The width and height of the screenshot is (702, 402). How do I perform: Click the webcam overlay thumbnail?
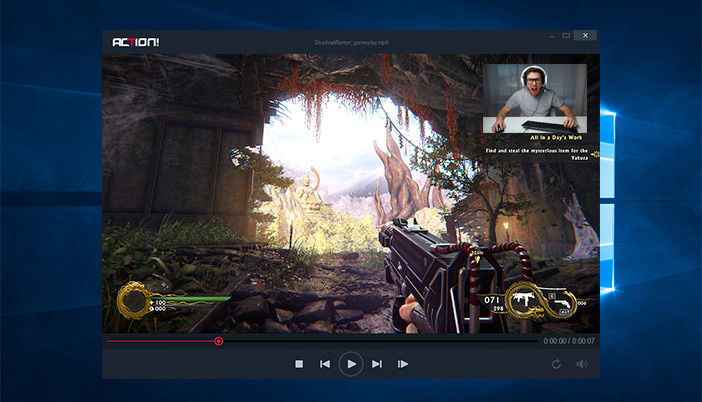tap(535, 98)
